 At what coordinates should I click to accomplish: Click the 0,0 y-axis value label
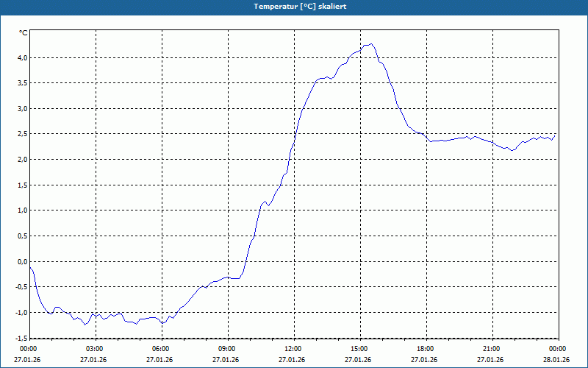pyautogui.click(x=23, y=262)
